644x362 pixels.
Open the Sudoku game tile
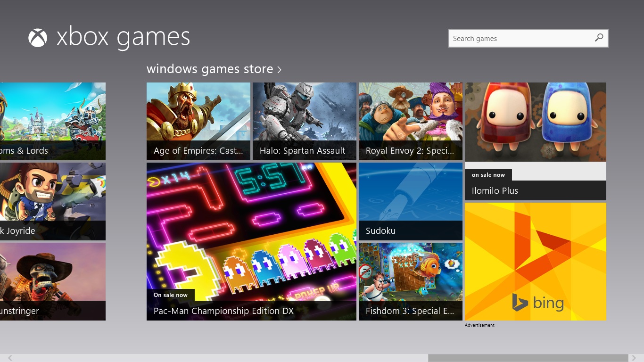(x=411, y=202)
